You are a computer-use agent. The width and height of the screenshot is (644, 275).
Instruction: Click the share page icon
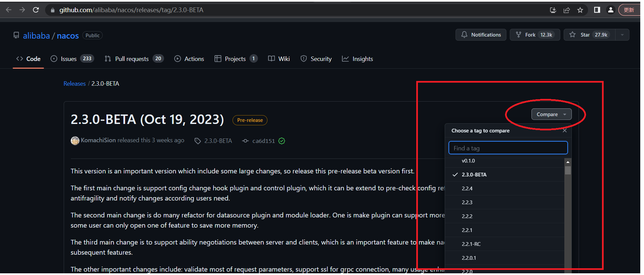(566, 10)
